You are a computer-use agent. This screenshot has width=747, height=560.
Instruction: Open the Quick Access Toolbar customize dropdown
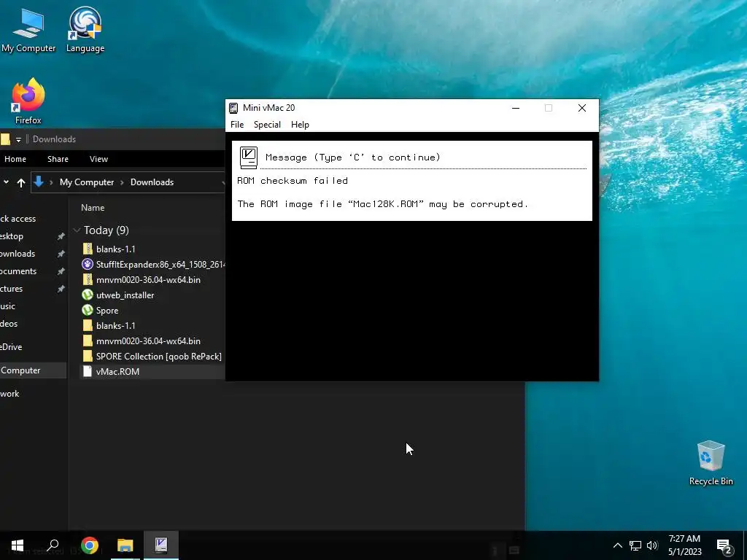point(18,139)
